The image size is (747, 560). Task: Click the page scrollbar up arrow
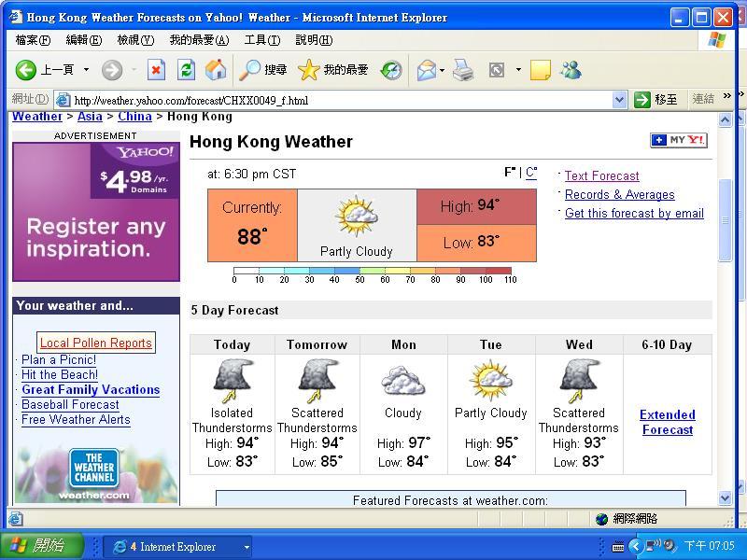tap(725, 119)
